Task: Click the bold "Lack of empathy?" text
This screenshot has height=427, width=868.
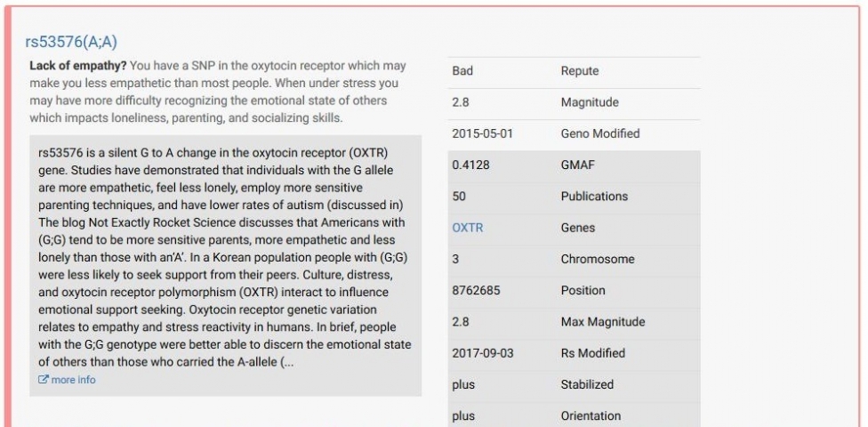Action: [78, 67]
